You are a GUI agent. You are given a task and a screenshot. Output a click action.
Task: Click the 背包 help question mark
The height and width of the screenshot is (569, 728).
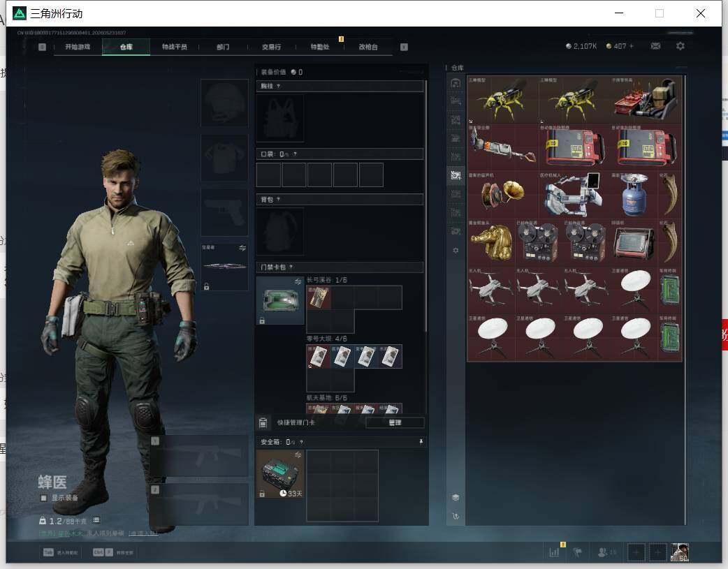tap(278, 200)
